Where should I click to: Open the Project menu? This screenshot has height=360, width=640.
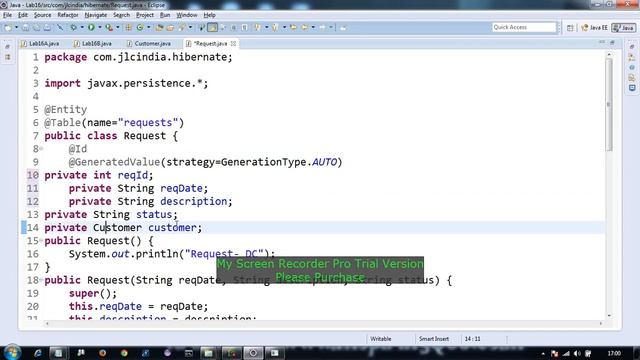(145, 15)
